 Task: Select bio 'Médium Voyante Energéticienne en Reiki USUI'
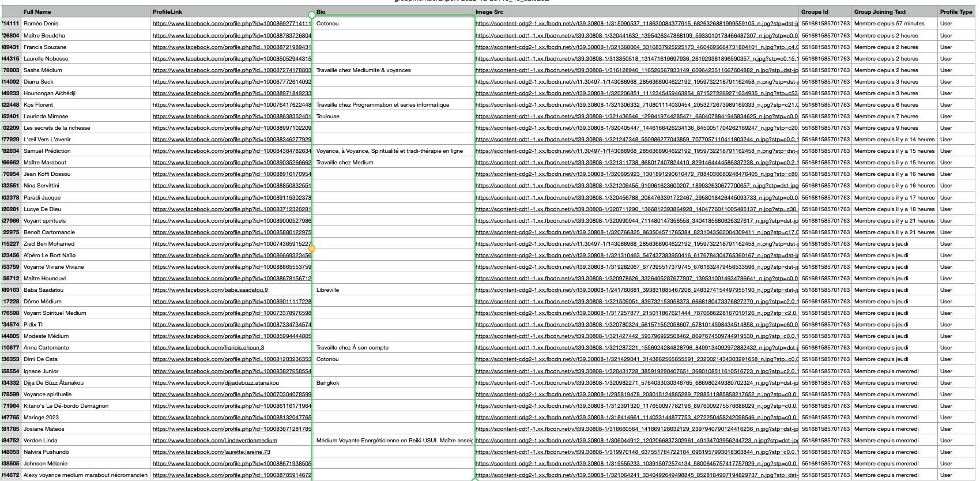point(394,441)
